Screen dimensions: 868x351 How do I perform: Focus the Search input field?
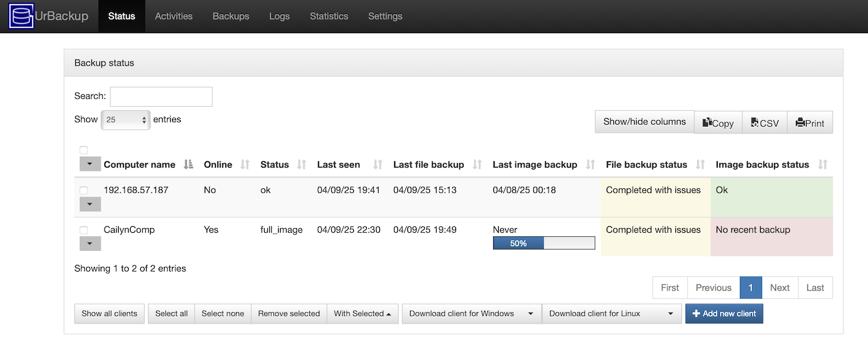[x=161, y=97]
